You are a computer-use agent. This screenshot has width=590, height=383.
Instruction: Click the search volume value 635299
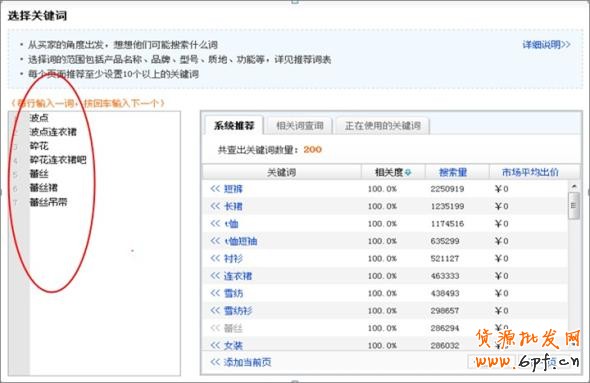tap(445, 241)
